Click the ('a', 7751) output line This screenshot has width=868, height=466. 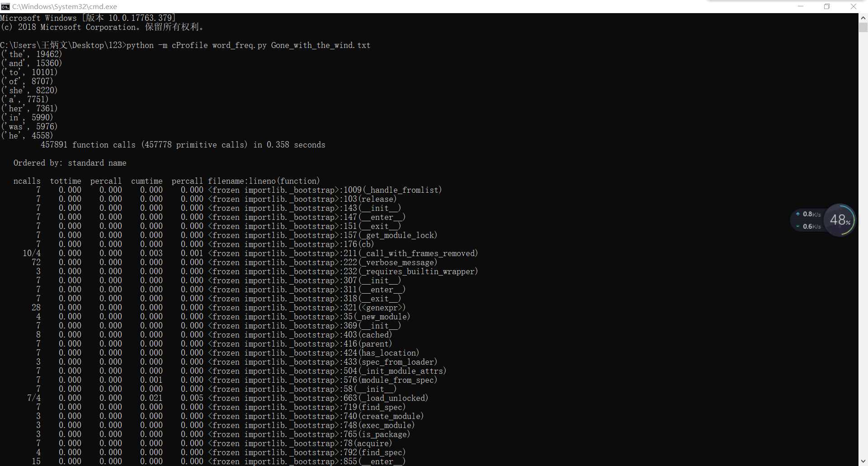pyautogui.click(x=24, y=100)
